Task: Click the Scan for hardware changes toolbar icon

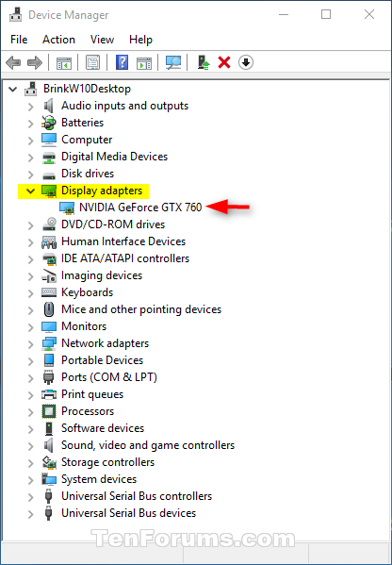Action: click(x=173, y=62)
